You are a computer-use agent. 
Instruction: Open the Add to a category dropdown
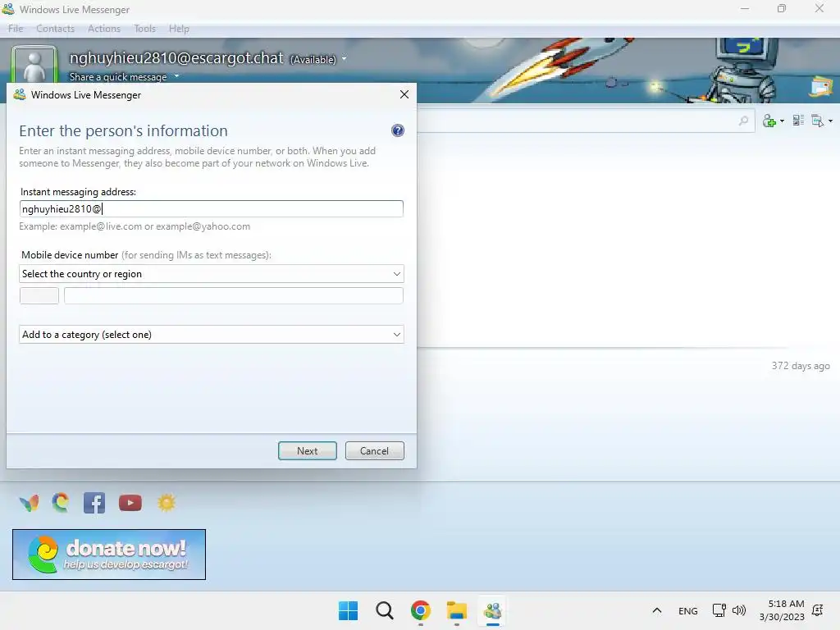(x=211, y=335)
